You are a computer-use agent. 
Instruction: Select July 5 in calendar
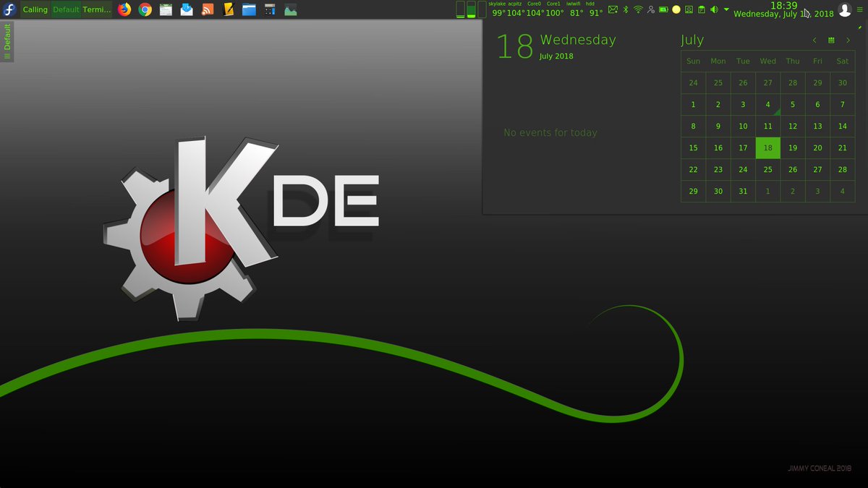[793, 105]
